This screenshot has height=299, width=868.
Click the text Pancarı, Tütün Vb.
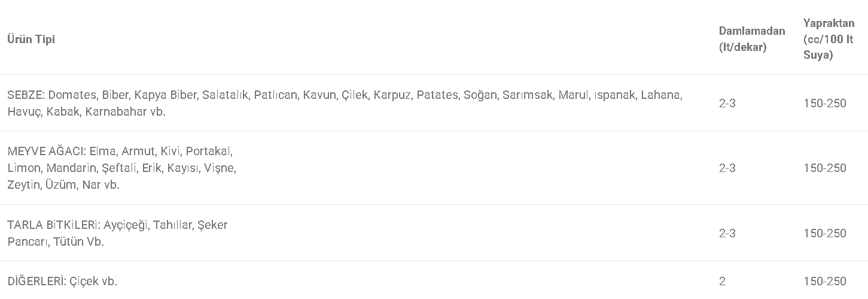[56, 241]
